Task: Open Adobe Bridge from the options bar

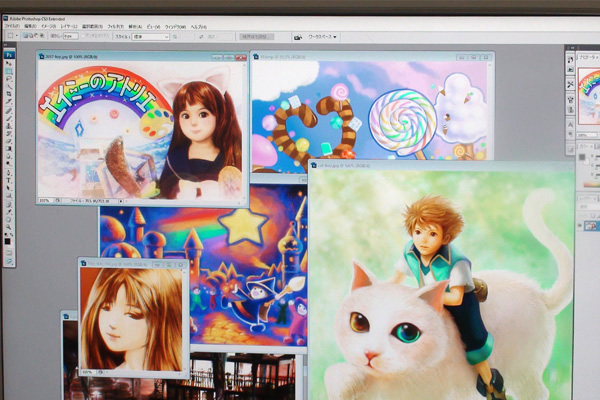Action: point(297,37)
